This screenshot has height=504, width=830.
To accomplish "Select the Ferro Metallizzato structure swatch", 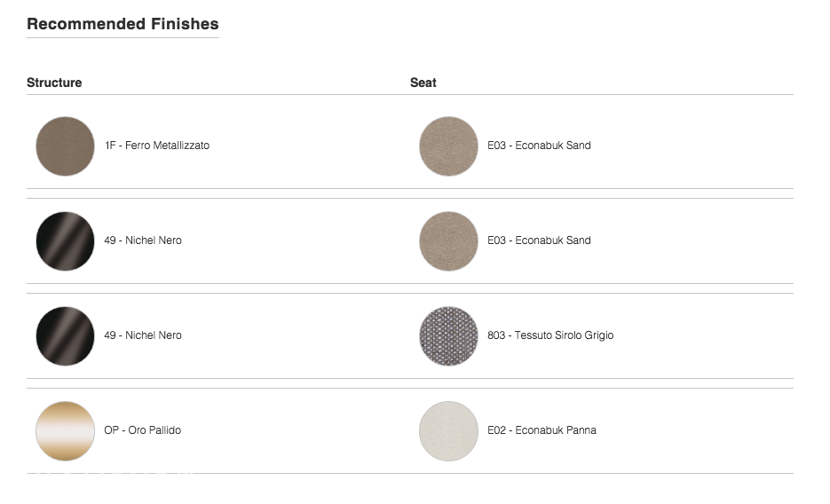I will [x=65, y=146].
